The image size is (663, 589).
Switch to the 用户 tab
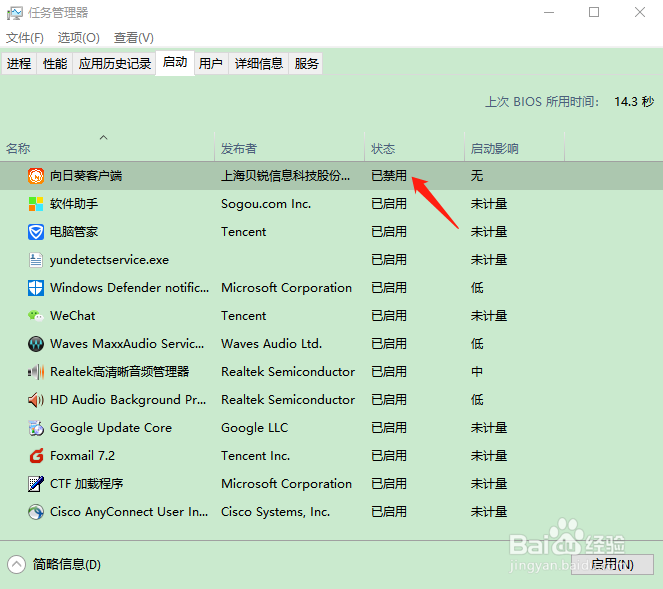pyautogui.click(x=211, y=63)
